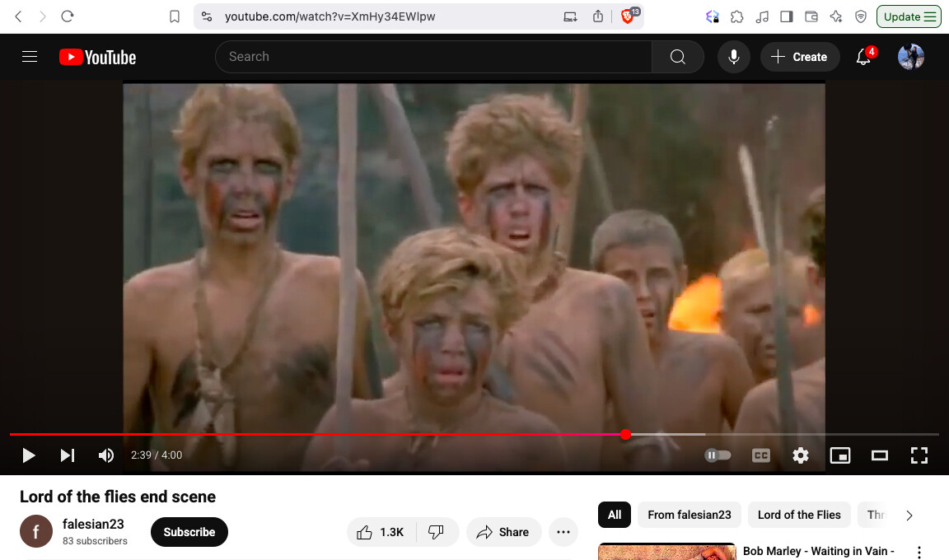Screen dimensions: 949x560
Task: Open the VPN shield icon
Action: click(861, 16)
